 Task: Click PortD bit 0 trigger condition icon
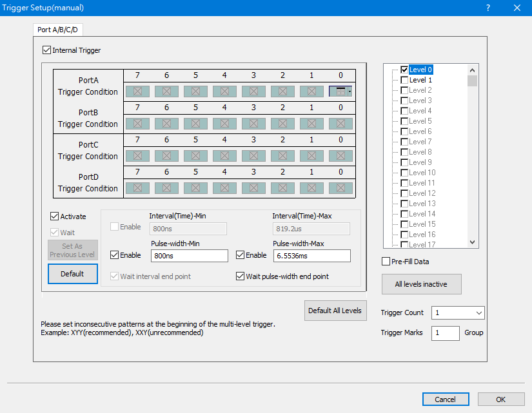340,188
